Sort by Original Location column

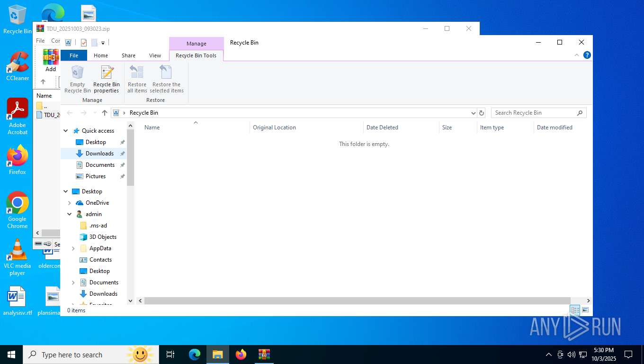(306, 127)
